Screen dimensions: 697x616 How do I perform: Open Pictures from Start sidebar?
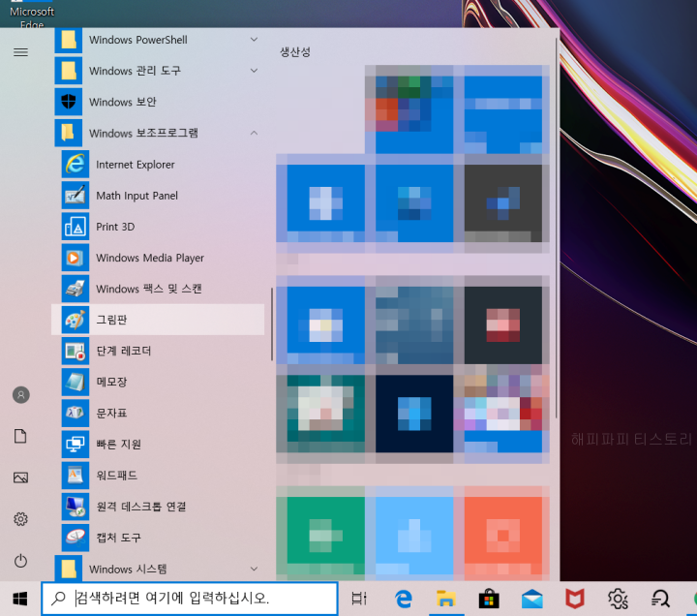pyautogui.click(x=20, y=477)
